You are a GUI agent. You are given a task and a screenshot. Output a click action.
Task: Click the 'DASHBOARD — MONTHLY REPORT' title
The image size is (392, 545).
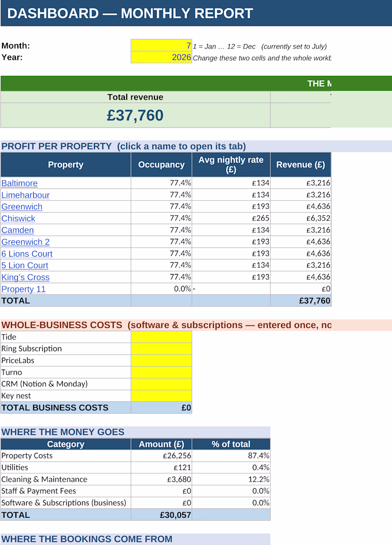(x=130, y=13)
